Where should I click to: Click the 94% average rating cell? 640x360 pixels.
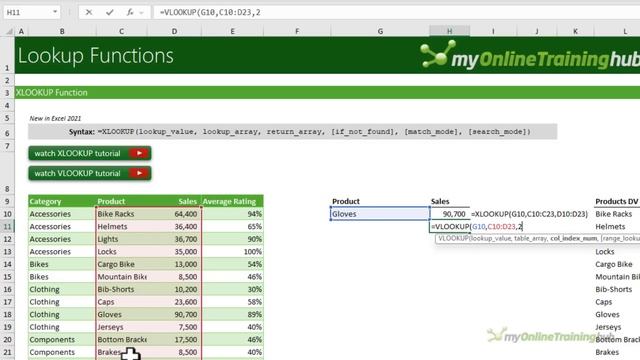[232, 214]
